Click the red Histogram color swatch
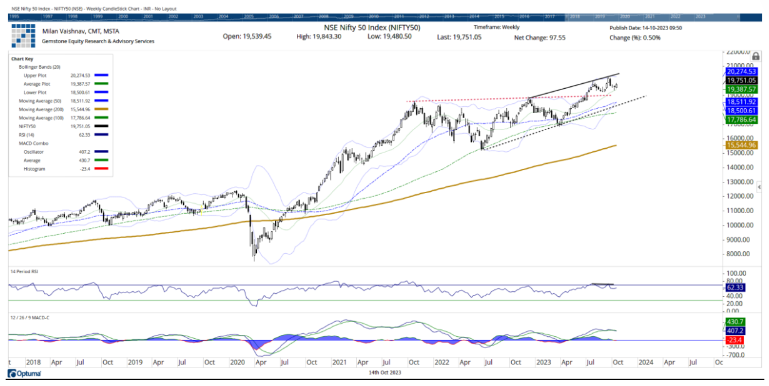Image resolution: width=769 pixels, height=386 pixels. (102, 169)
